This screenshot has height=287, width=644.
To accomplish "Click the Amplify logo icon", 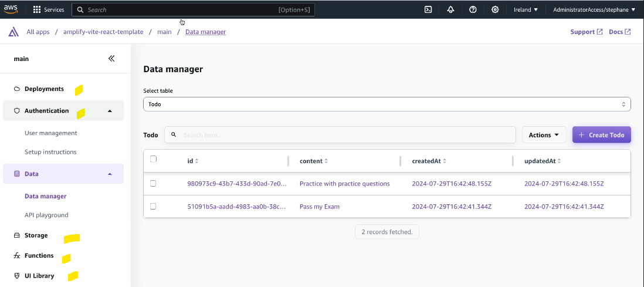I will (x=13, y=32).
